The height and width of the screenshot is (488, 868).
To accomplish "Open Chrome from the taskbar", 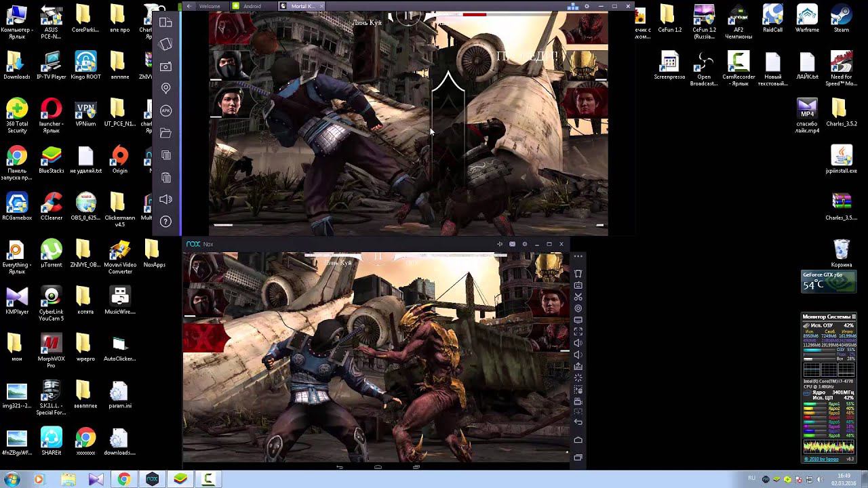I will (123, 479).
